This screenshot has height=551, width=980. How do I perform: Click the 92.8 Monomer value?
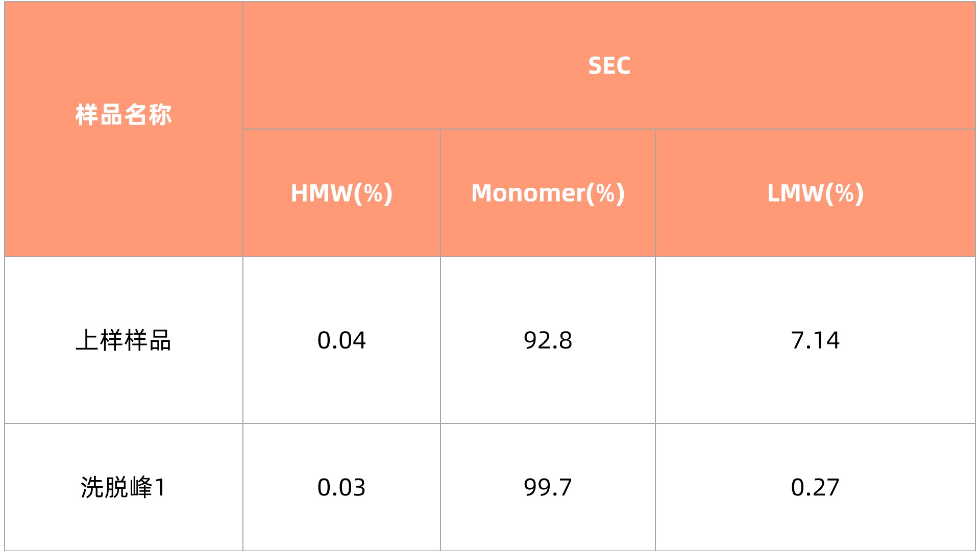[x=548, y=340]
